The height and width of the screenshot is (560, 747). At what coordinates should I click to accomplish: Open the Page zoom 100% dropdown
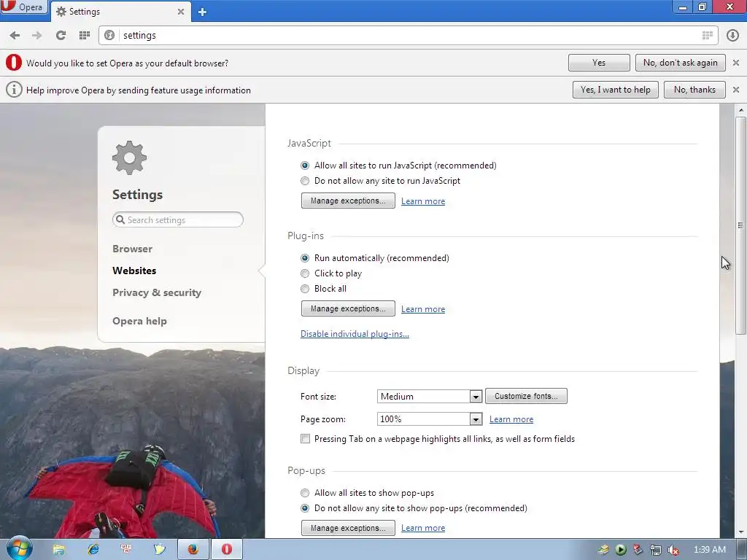(430, 419)
